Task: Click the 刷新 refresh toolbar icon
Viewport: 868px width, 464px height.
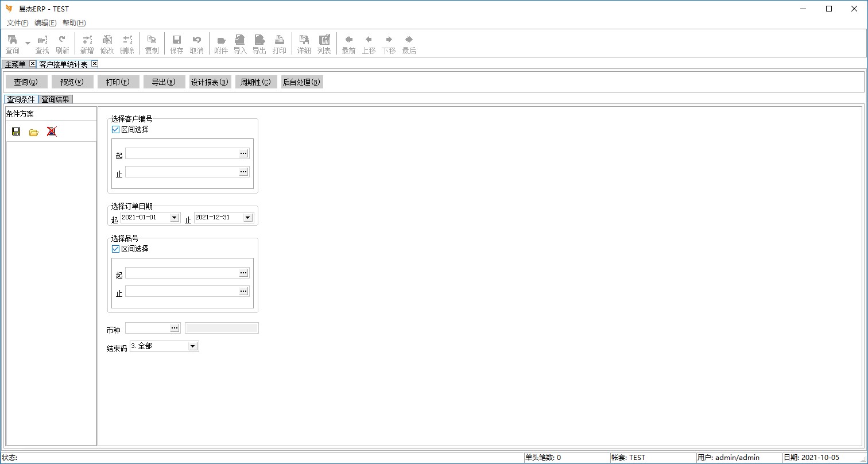Action: click(x=62, y=44)
